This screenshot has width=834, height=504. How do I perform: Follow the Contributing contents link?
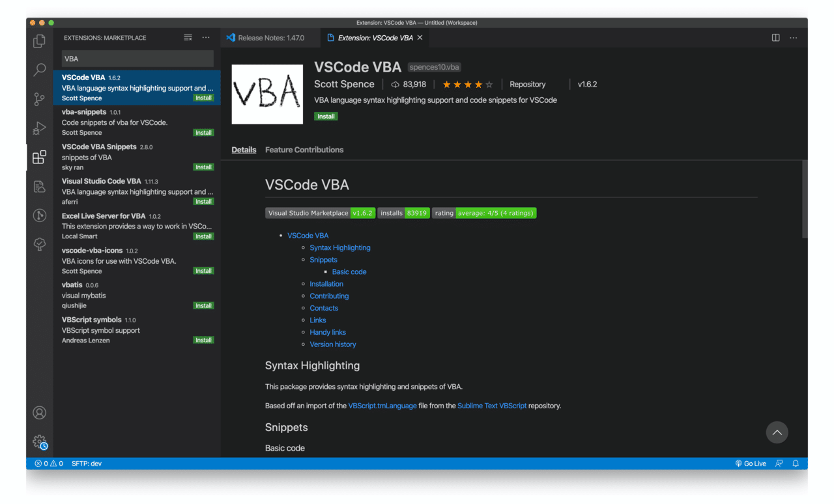click(x=329, y=296)
